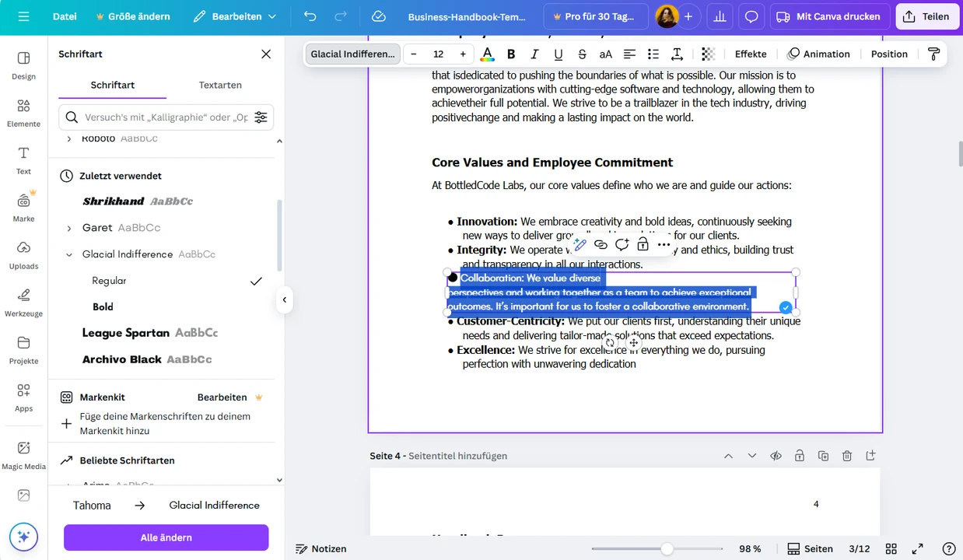The width and height of the screenshot is (963, 560).
Task: Delete page 4 with trash icon
Action: point(847,456)
